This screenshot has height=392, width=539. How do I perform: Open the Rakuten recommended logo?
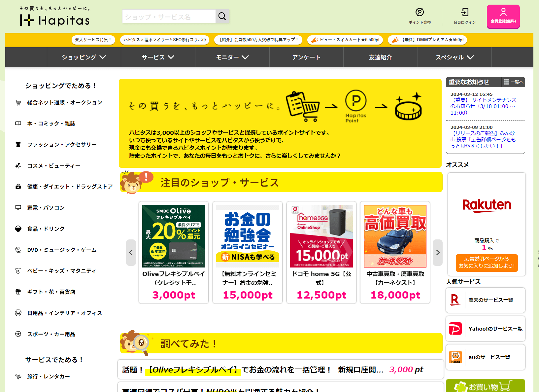click(487, 206)
